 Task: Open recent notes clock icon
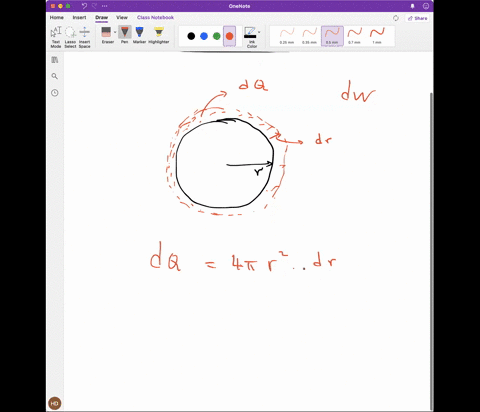click(x=55, y=93)
